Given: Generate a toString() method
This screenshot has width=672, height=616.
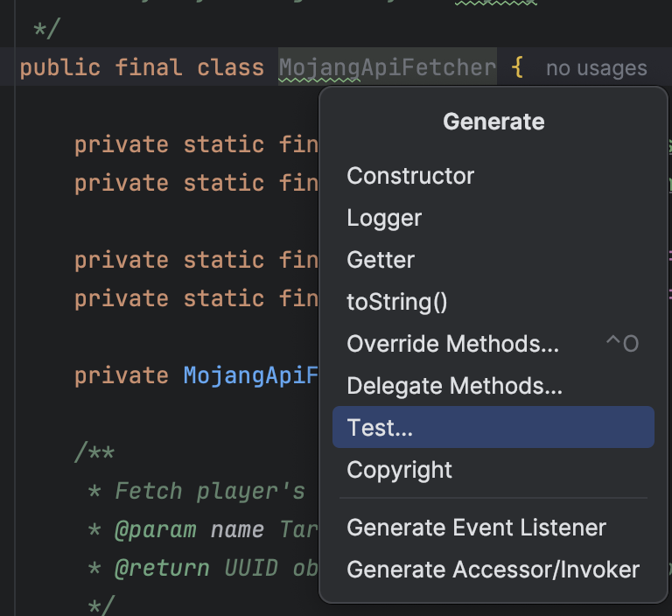Looking at the screenshot, I should click(397, 302).
